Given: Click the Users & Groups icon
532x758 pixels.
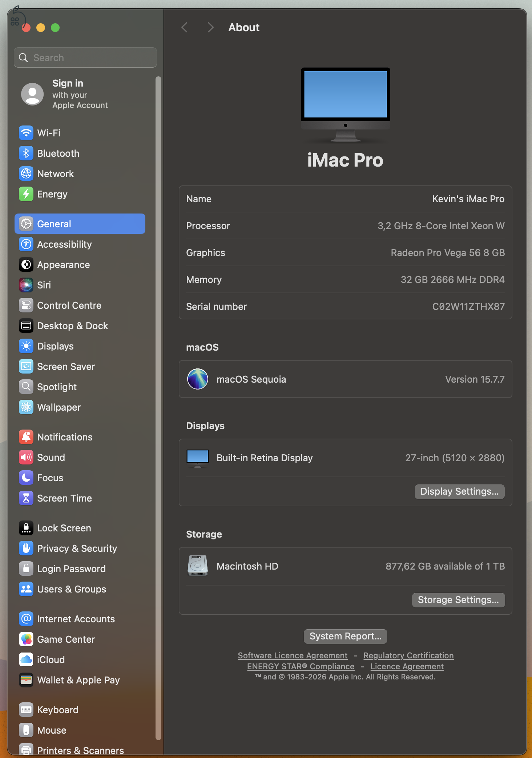Looking at the screenshot, I should [x=26, y=589].
